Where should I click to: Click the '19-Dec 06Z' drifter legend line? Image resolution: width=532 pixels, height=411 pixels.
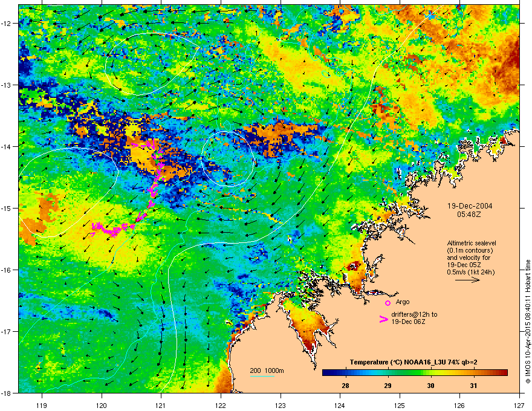tap(408, 322)
